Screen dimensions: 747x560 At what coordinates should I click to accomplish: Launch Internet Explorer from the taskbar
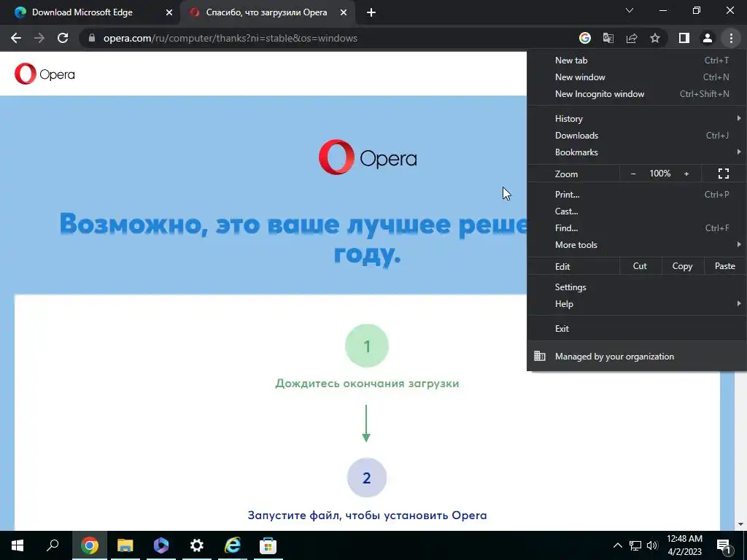233,545
